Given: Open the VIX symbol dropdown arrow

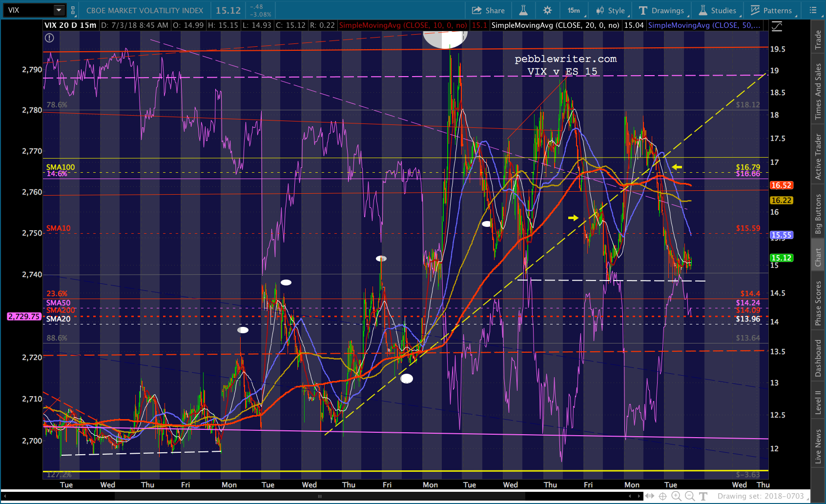Looking at the screenshot, I should 59,10.
